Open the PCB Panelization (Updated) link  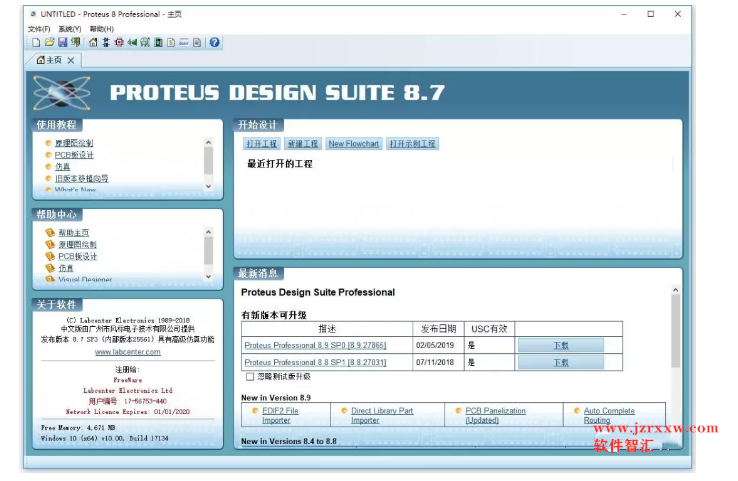[495, 415]
